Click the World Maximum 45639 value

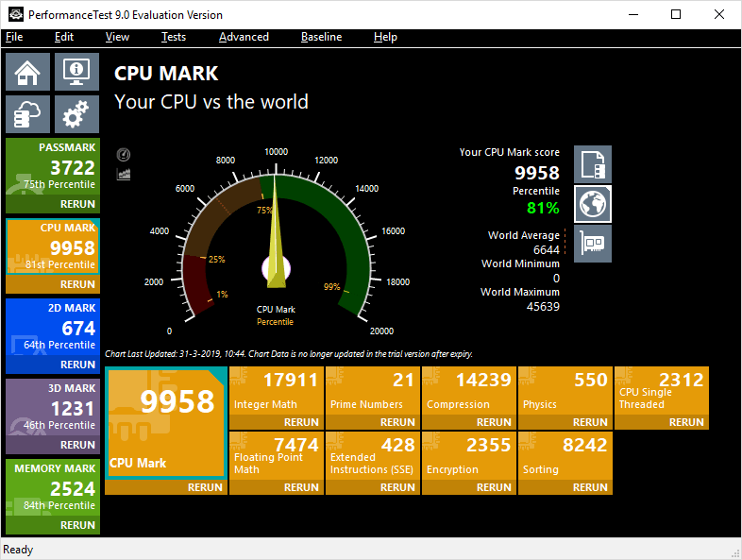(543, 307)
